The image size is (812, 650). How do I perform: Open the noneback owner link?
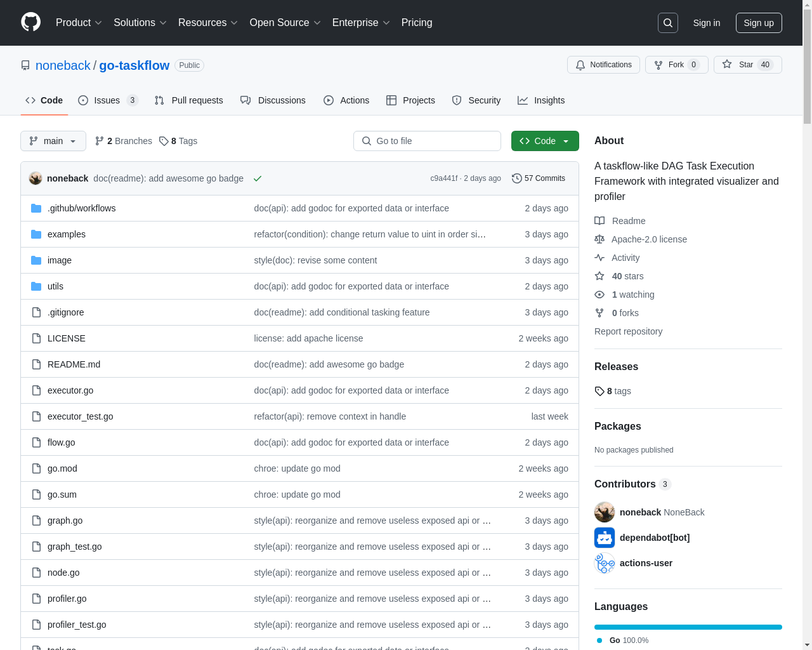pos(63,65)
